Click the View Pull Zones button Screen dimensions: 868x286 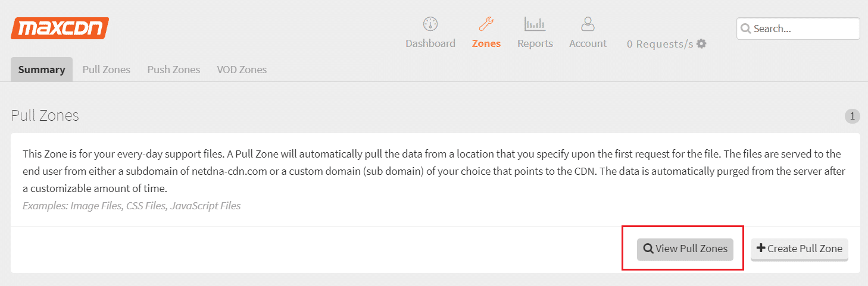click(685, 249)
